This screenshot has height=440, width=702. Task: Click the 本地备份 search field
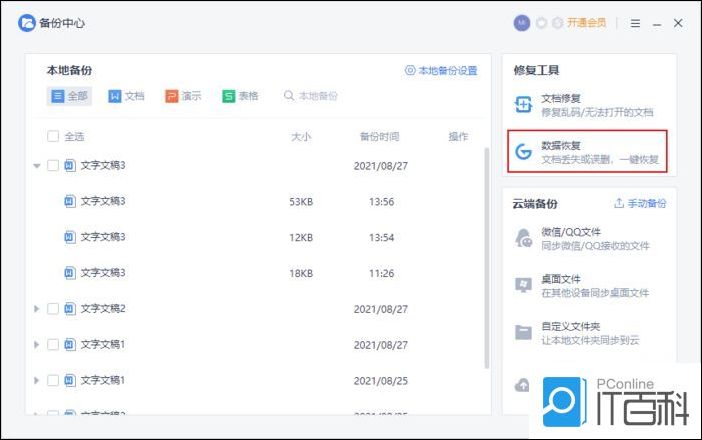click(315, 96)
